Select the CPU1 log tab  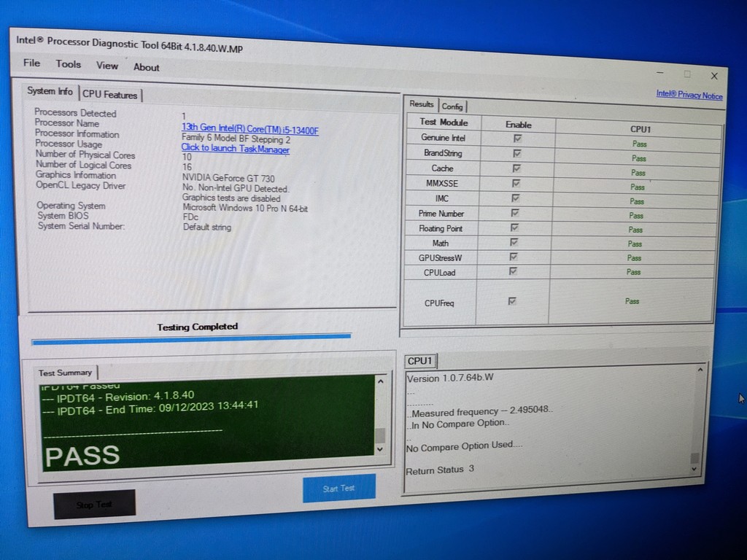point(419,361)
